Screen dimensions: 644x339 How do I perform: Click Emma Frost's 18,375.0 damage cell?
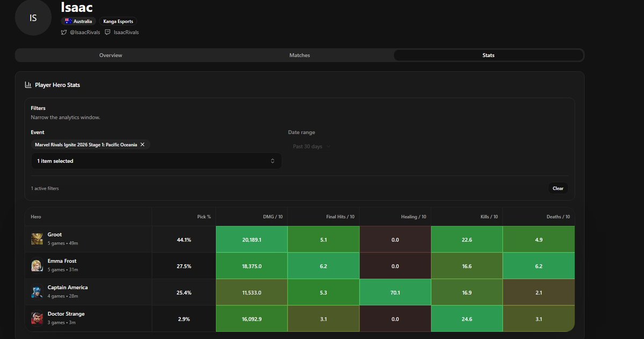pyautogui.click(x=252, y=266)
